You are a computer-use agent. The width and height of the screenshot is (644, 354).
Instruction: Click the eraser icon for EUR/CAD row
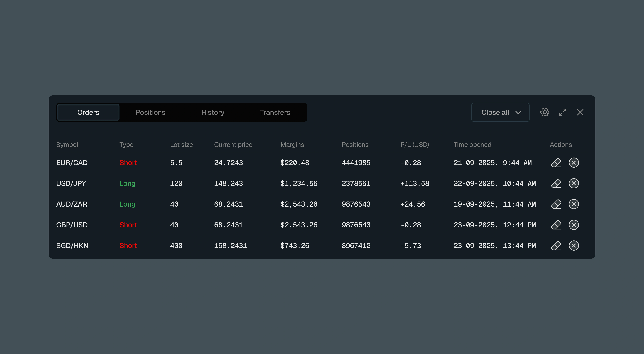pos(556,163)
